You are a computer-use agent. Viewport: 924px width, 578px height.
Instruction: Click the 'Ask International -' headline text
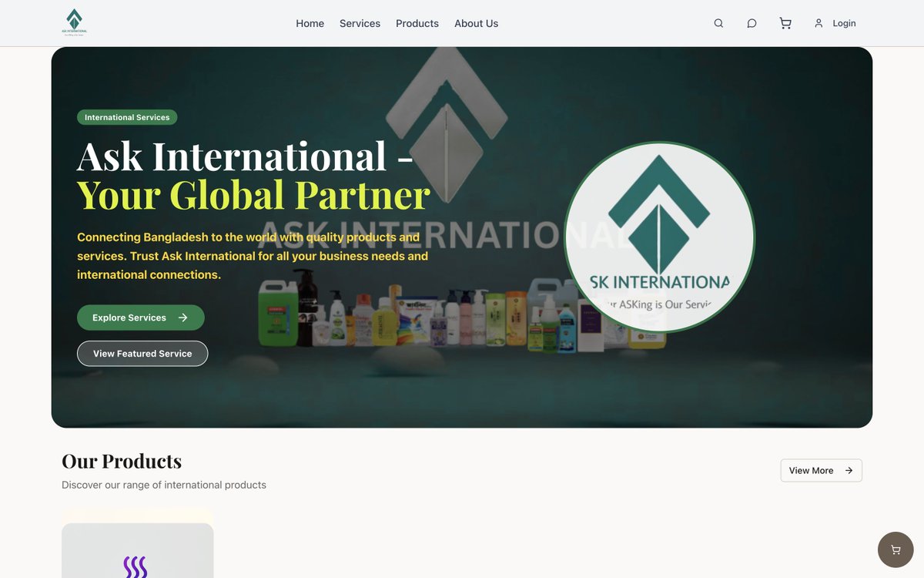[245, 156]
